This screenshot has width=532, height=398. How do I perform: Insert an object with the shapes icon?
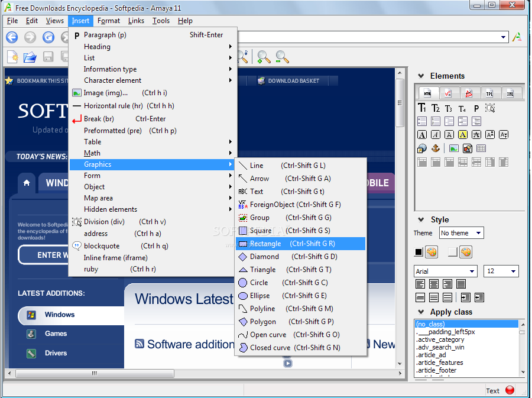467,148
